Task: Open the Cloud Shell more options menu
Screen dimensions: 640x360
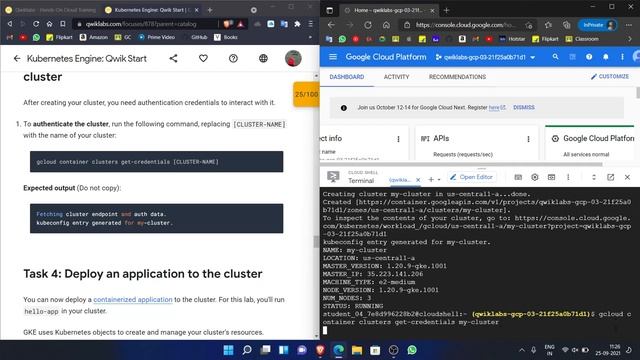Action: [568, 177]
